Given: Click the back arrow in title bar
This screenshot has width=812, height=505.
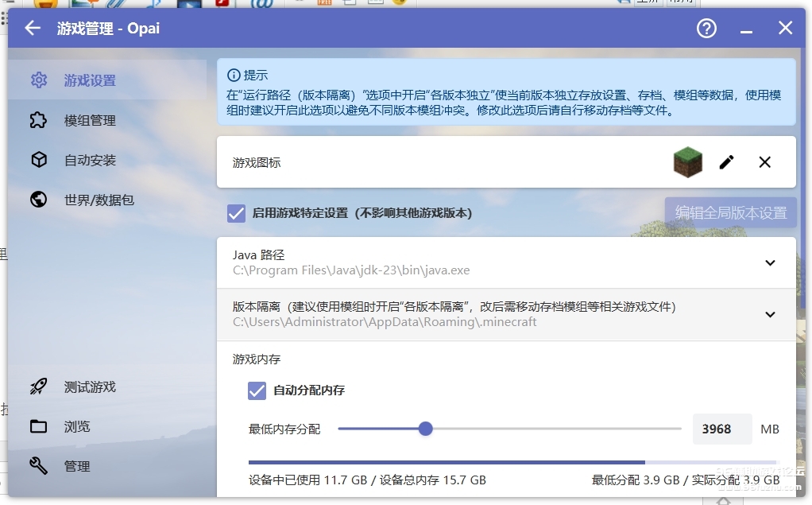Looking at the screenshot, I should coord(32,29).
